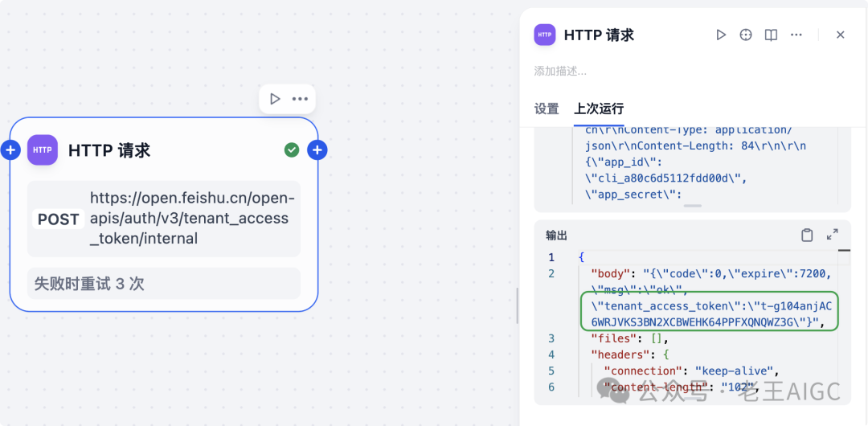This screenshot has height=426, width=868.
Task: Click the output editor minimap scrollbar
Action: tap(844, 251)
